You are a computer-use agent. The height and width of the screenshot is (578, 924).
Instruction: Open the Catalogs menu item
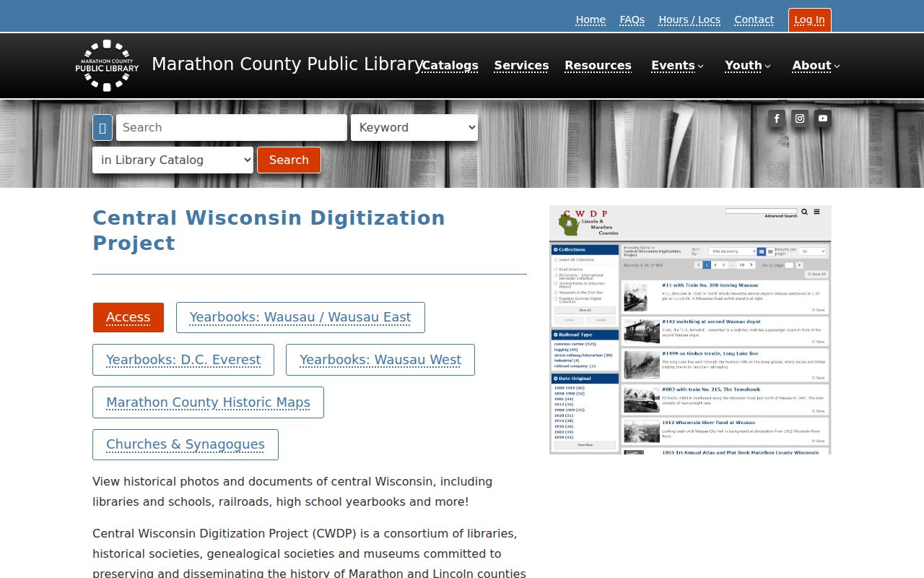tap(450, 66)
